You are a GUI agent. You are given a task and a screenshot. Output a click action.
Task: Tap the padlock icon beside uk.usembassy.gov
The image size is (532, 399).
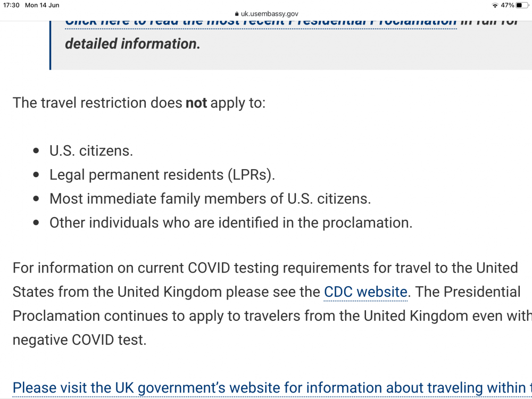point(237,14)
